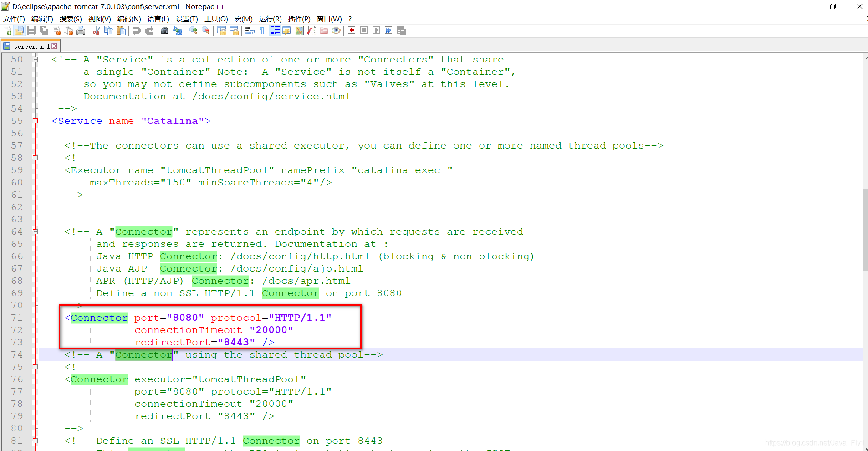868x451 pixels.
Task: Start macro recording
Action: 352,31
